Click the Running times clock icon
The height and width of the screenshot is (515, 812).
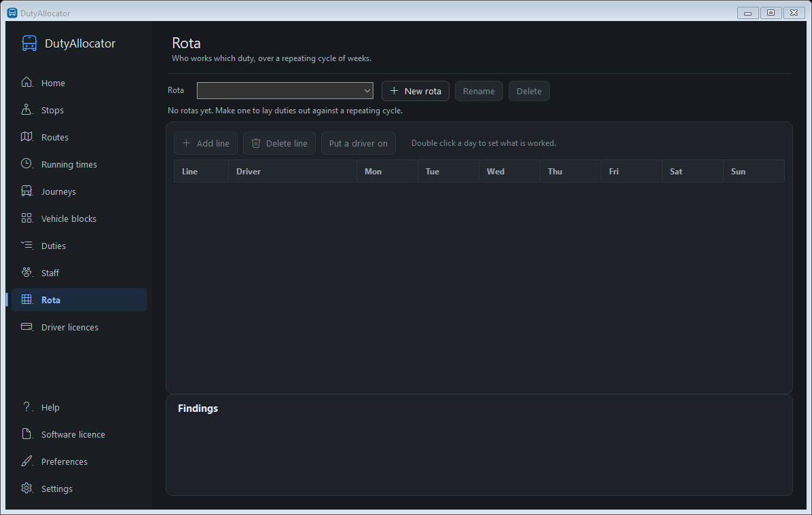click(x=27, y=164)
